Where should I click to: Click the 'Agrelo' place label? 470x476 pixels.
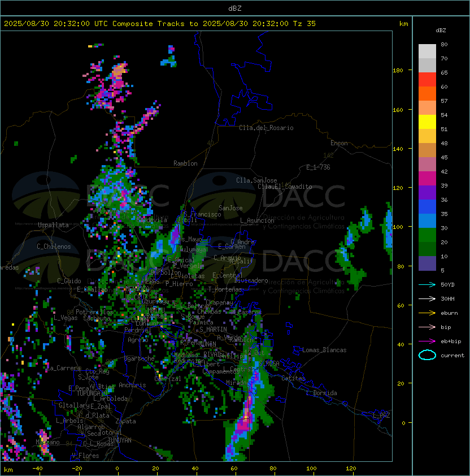pyautogui.click(x=138, y=340)
